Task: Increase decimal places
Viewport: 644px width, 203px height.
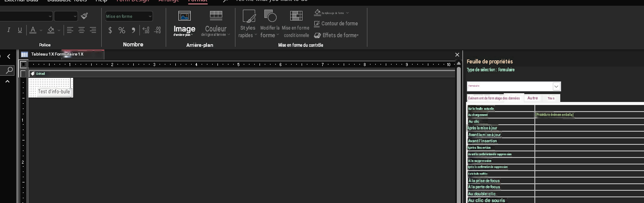Action: 146,30
